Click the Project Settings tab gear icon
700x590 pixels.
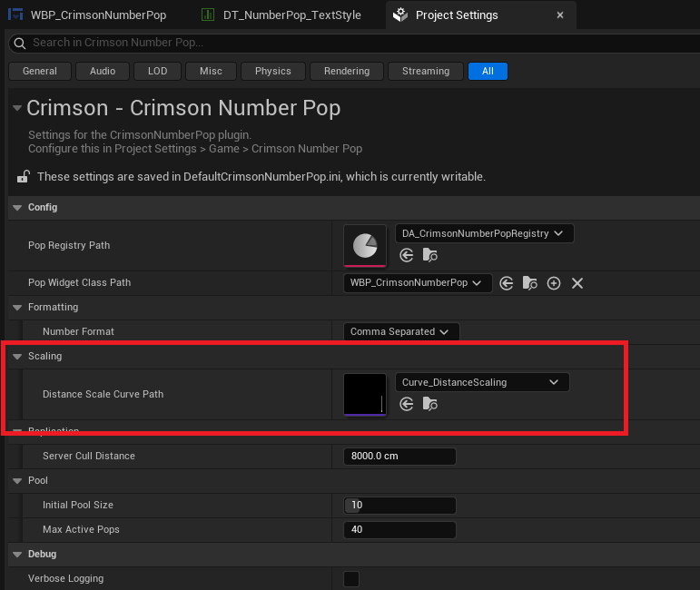pos(400,15)
